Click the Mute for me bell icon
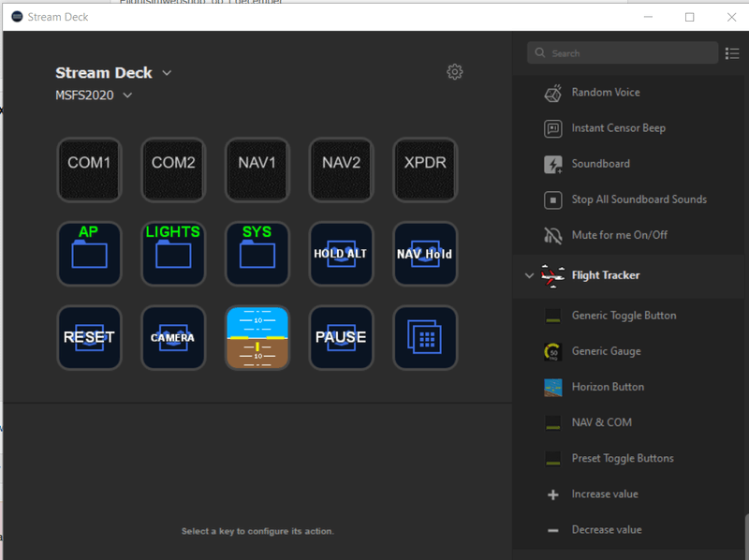This screenshot has width=749, height=560. point(552,235)
